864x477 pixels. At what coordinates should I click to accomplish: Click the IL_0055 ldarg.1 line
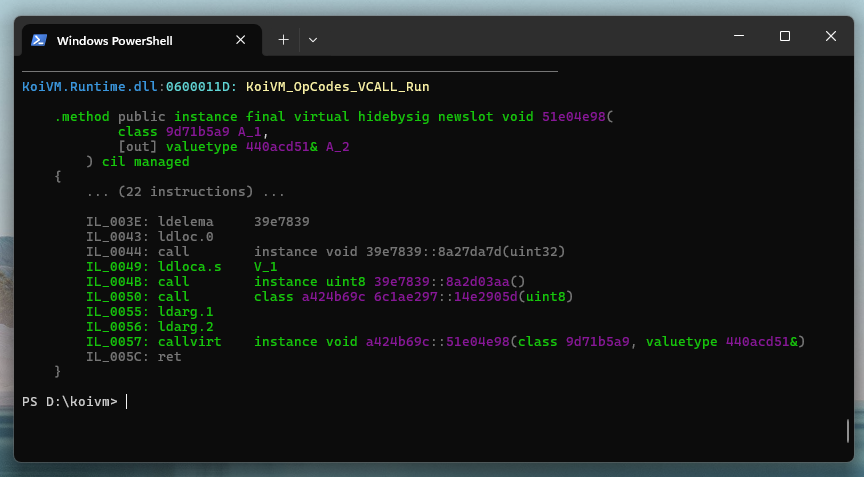click(150, 312)
